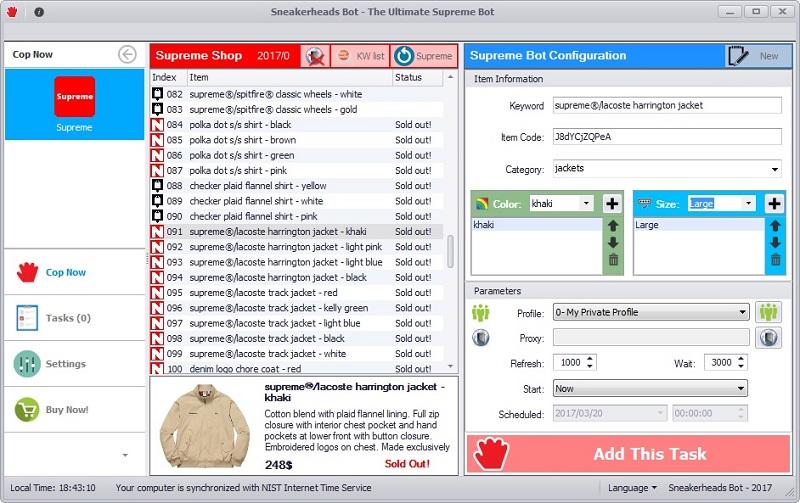Create a New bot configuration

click(759, 56)
